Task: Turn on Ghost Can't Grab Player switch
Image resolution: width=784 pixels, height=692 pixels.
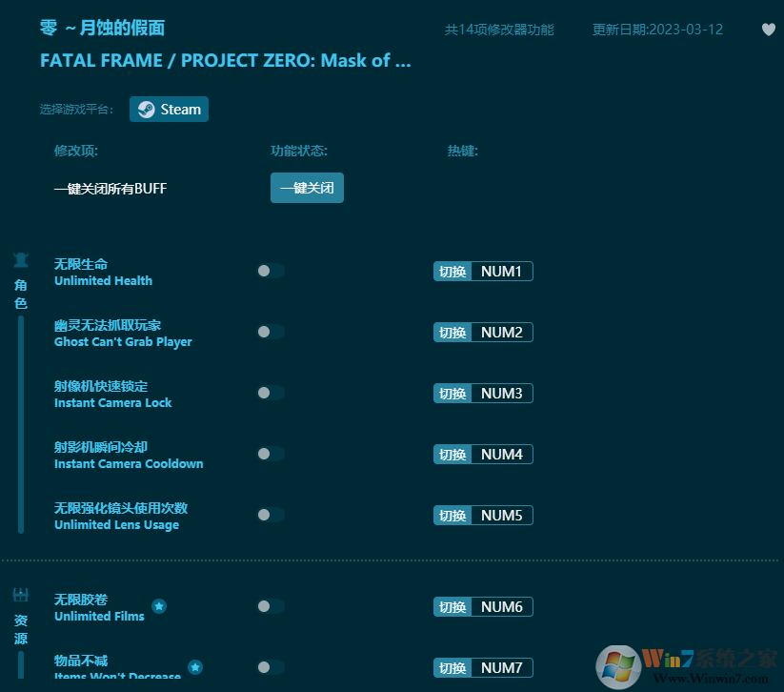Action: 270,332
